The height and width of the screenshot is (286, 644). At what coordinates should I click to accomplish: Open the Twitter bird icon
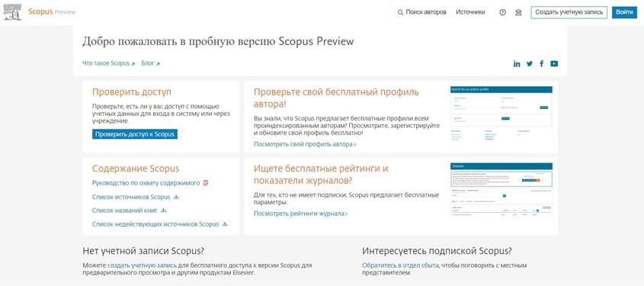tap(530, 64)
